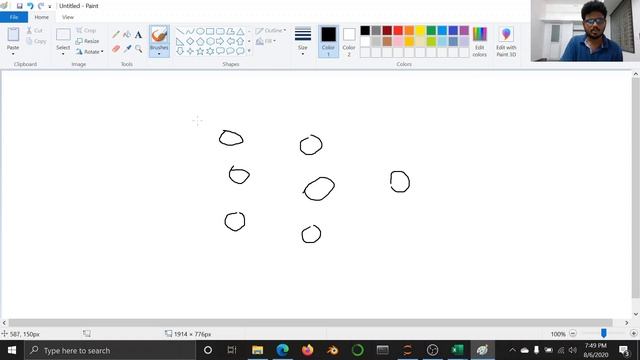Select the Color picker eyedropper tool

click(x=127, y=49)
